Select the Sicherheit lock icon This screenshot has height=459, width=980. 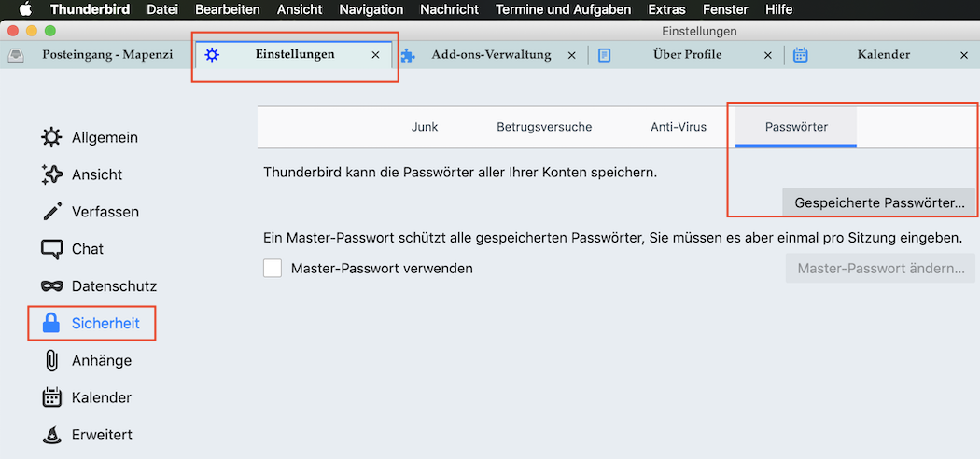coord(50,323)
